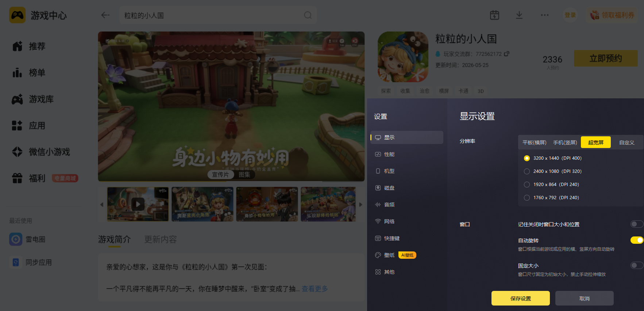Viewport: 644px width, 311px height.
Task: Click the 取消 button
Action: pos(585,298)
